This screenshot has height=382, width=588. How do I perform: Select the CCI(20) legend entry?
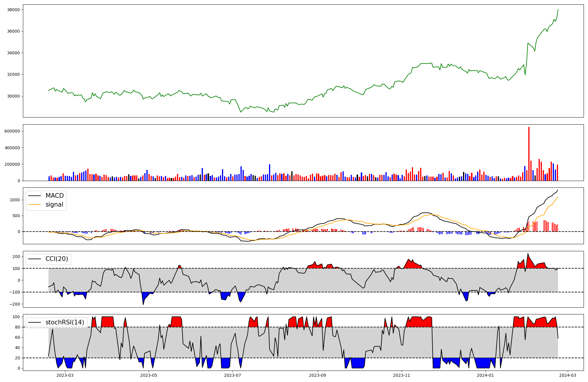coord(56,259)
